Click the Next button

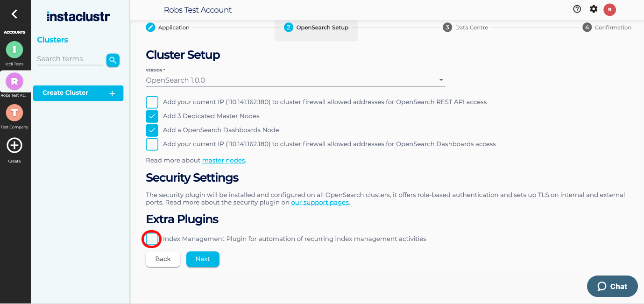point(203,259)
